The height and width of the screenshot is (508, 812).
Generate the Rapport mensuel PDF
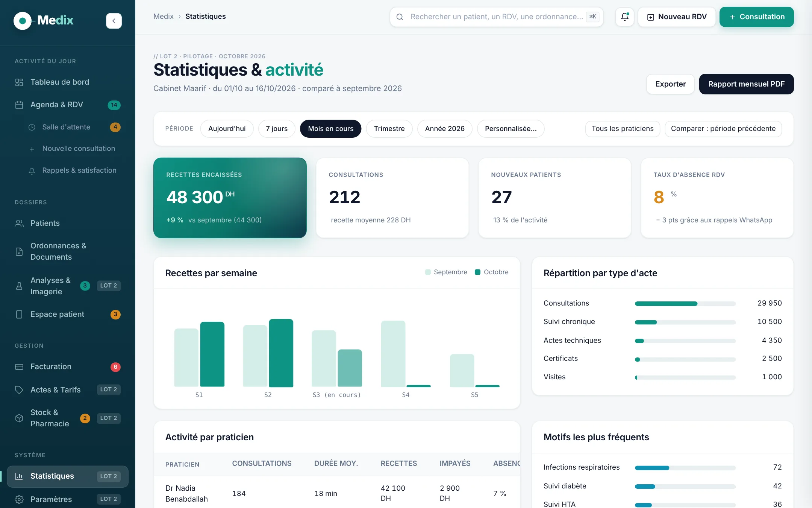[747, 84]
